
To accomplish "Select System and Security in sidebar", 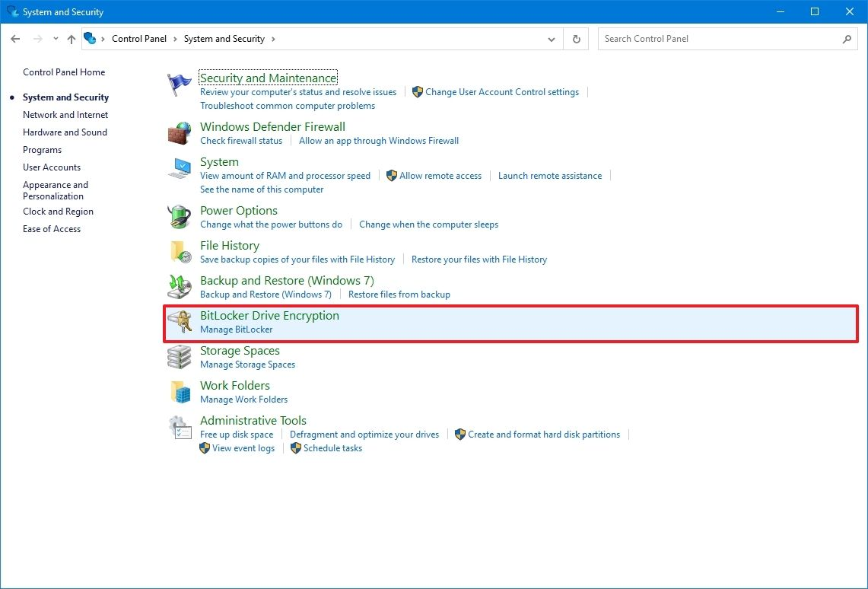I will [x=65, y=97].
